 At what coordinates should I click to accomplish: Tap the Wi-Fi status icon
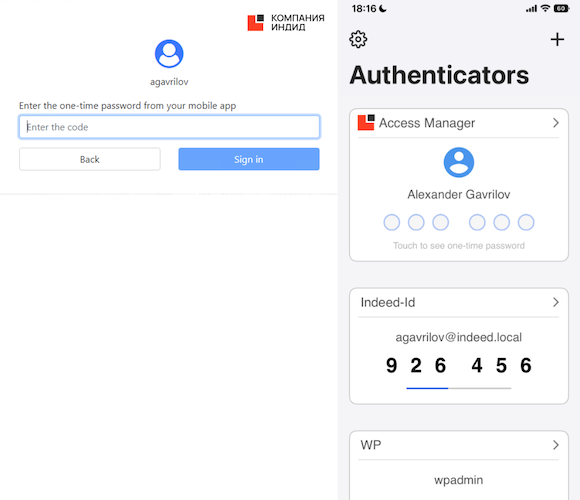(545, 9)
